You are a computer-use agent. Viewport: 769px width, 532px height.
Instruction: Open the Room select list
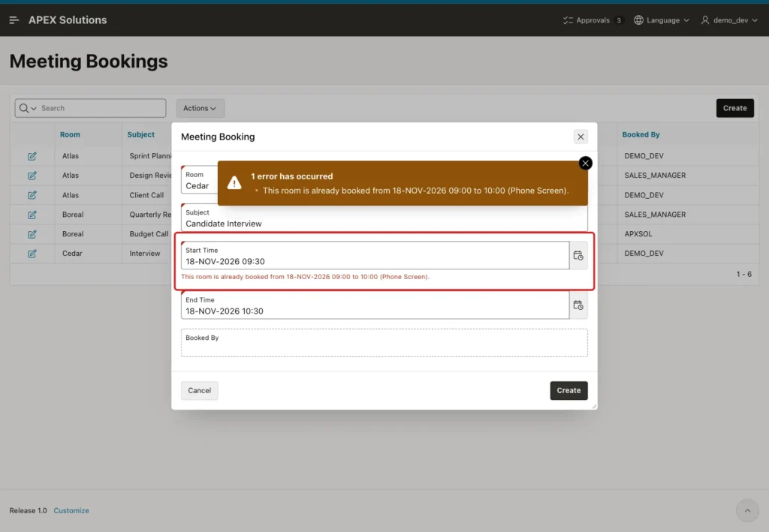[x=199, y=180]
